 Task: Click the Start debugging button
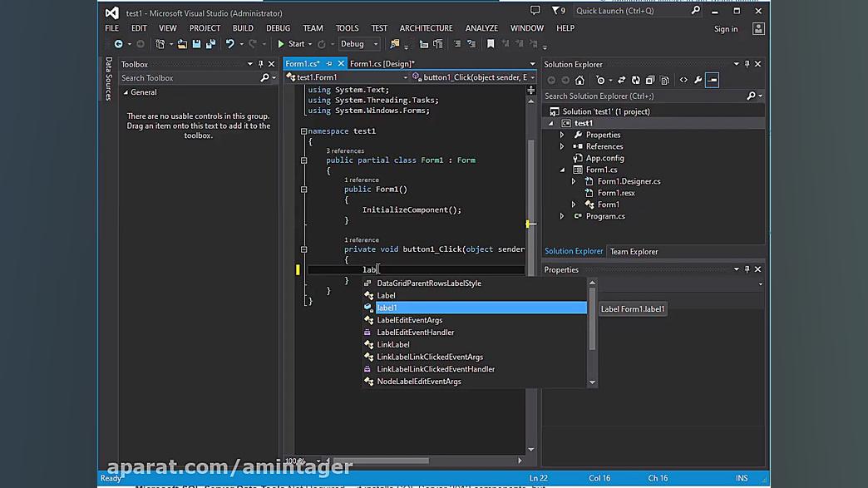[x=291, y=44]
